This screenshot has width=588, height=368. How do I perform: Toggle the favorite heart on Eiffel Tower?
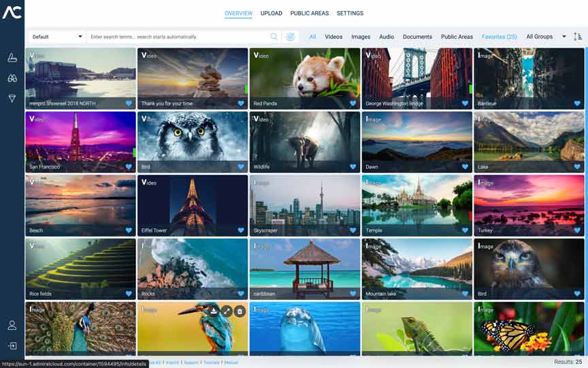pos(240,230)
